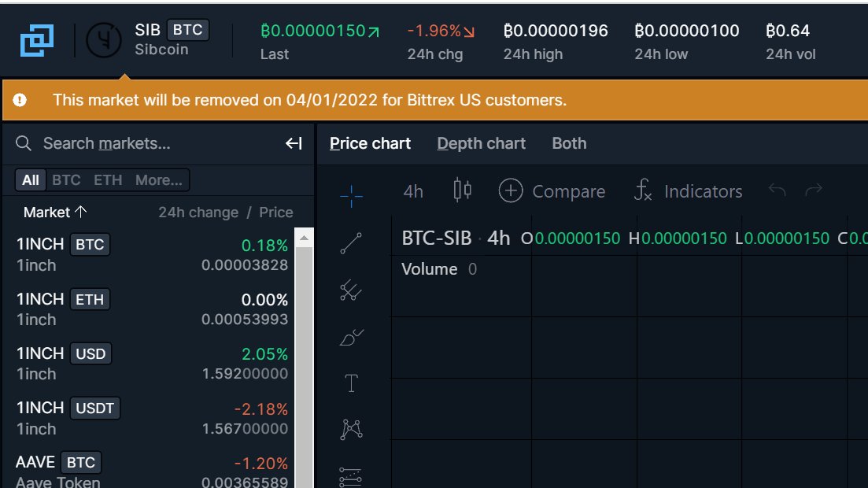
Task: Redo the chart action
Action: point(814,190)
